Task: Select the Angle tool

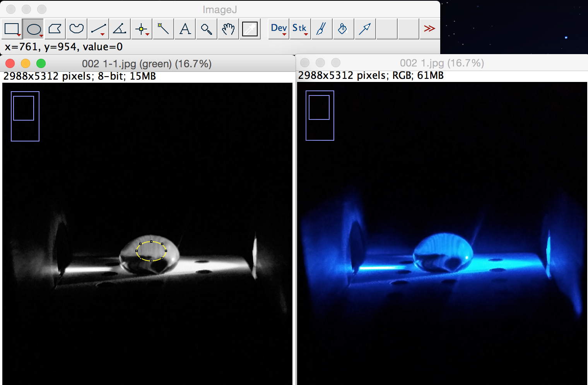Action: (x=120, y=29)
